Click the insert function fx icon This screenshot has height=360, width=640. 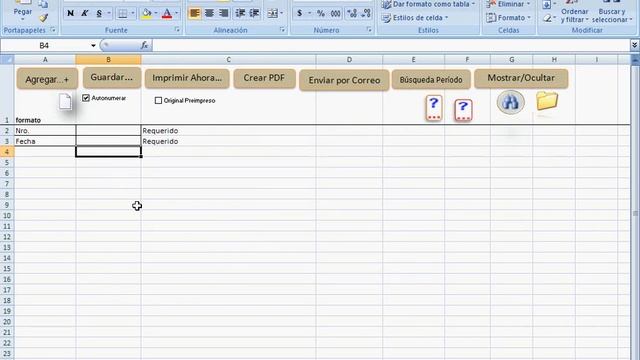point(144,45)
